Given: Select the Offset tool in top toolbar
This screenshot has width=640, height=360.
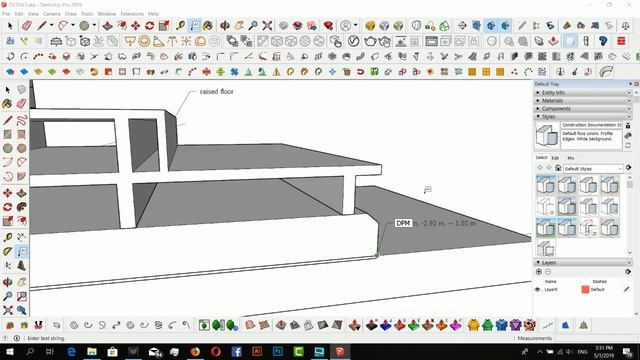Looking at the screenshot, I should tap(122, 26).
